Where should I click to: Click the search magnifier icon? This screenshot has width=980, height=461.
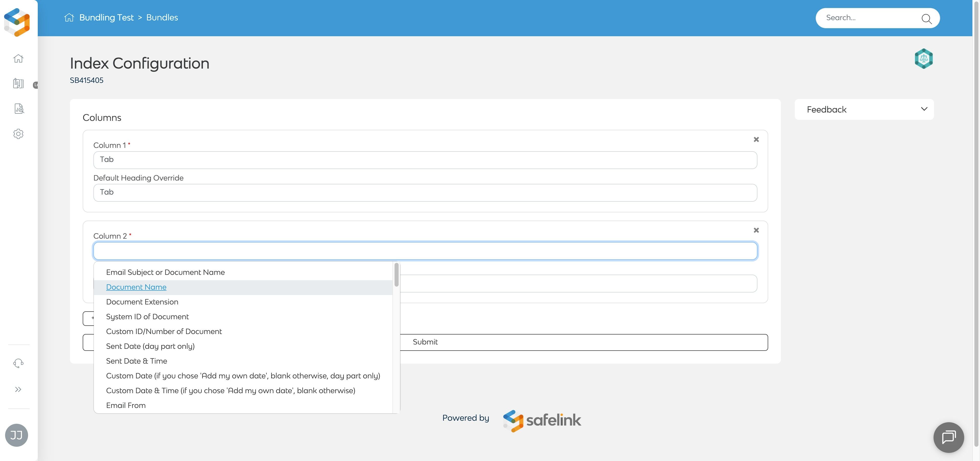[x=926, y=19]
